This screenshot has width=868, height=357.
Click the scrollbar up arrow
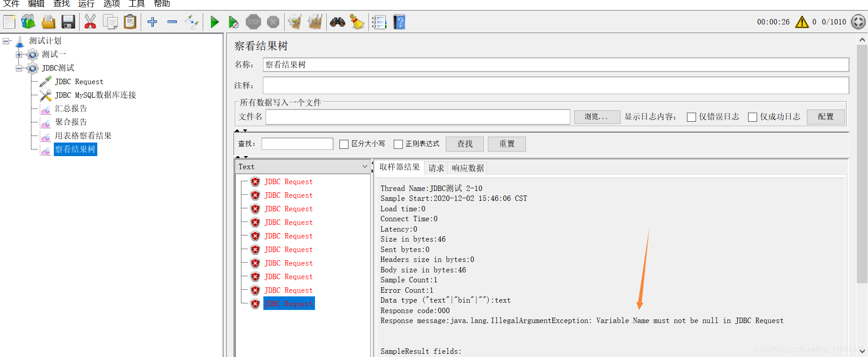point(862,40)
